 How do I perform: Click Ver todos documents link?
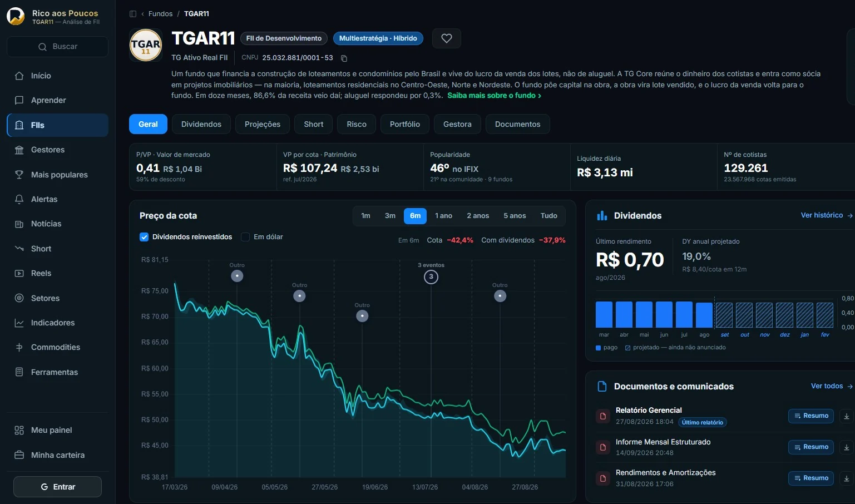(x=832, y=386)
